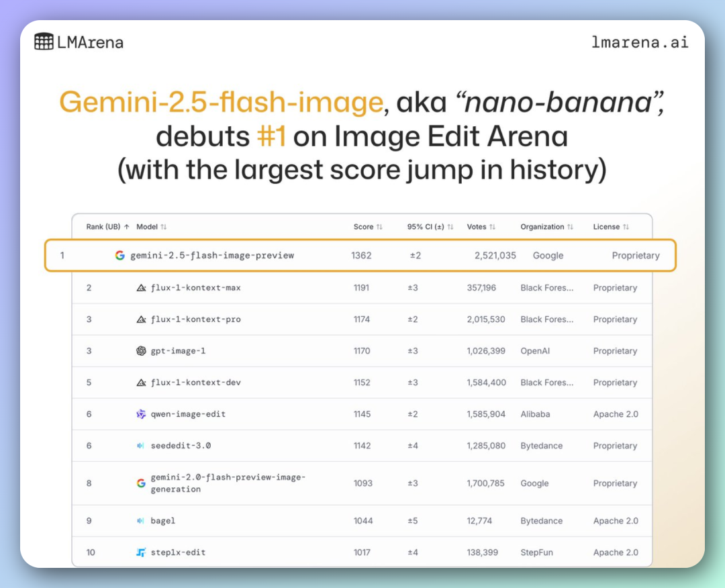
Task: Click Bytedance icon beside seededit-3.0
Action: pos(140,446)
